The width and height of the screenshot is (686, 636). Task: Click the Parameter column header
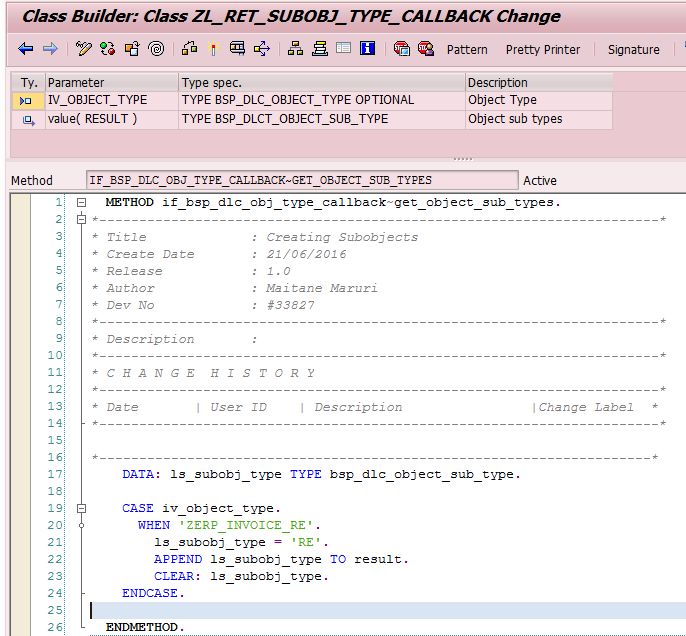[x=112, y=83]
